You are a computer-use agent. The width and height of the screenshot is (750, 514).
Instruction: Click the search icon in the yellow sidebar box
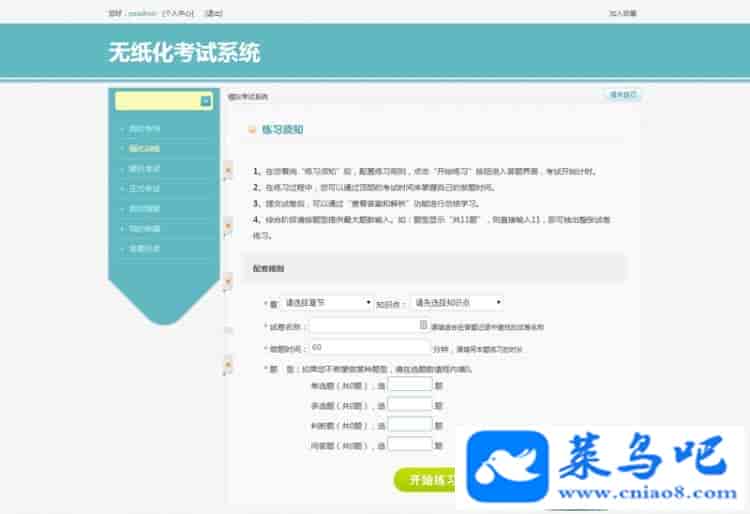pyautogui.click(x=206, y=101)
